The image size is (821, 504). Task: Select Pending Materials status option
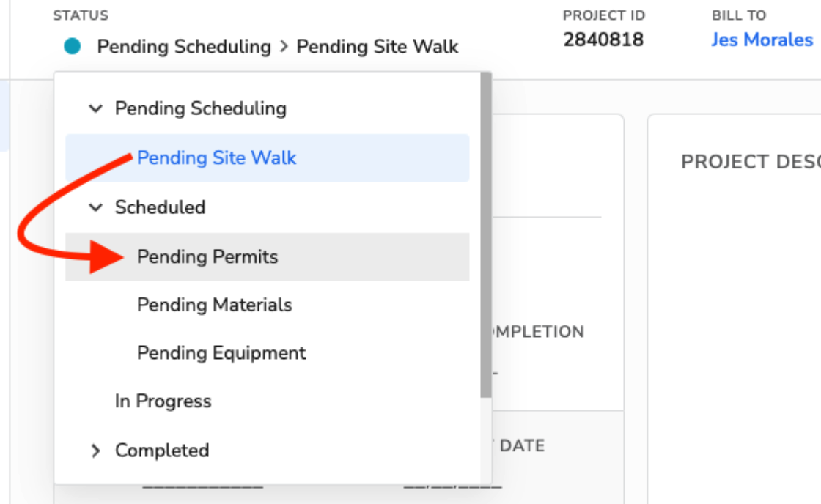click(267, 305)
